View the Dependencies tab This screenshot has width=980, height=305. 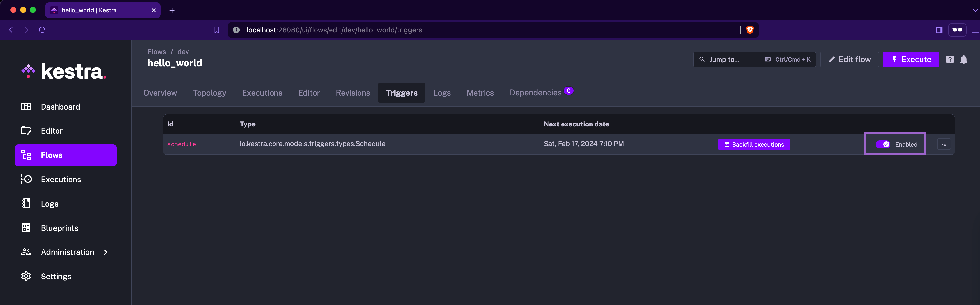(x=535, y=92)
